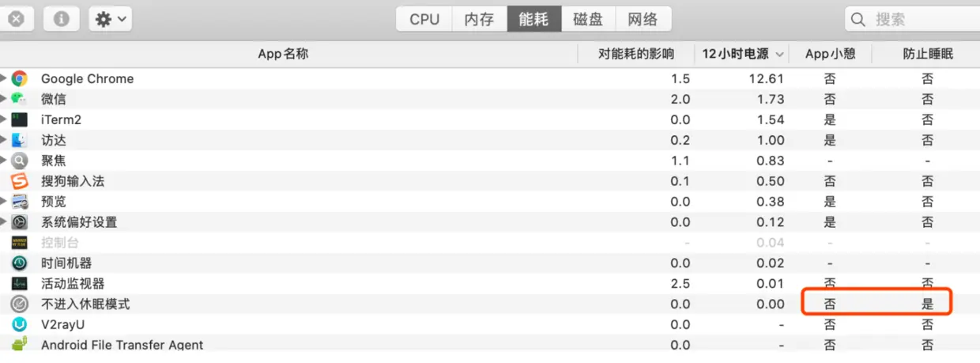Image resolution: width=980 pixels, height=363 pixels.
Task: Click the V2rayU app icon
Action: pyautogui.click(x=20, y=324)
